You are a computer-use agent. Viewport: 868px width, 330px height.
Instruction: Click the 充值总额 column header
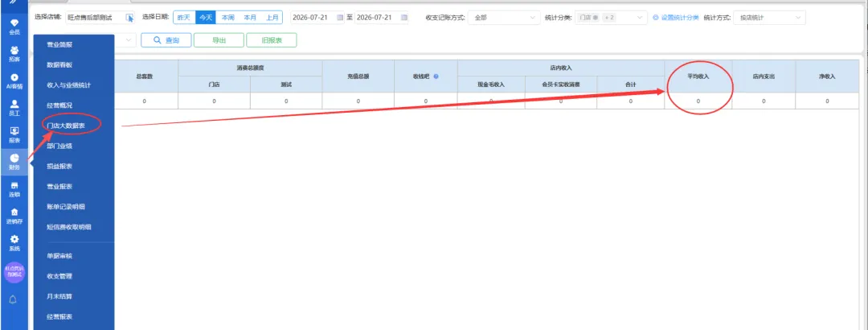358,76
